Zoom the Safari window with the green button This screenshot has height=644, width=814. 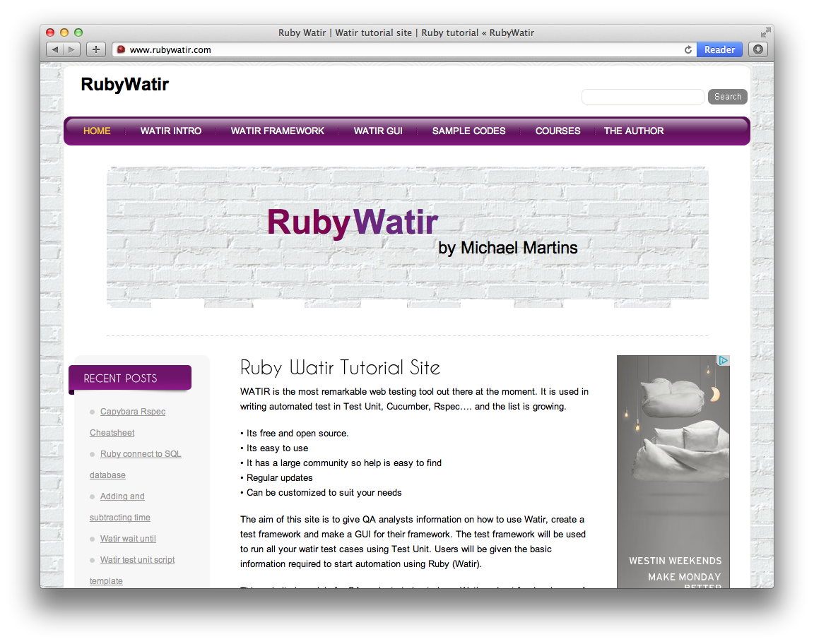(78, 32)
